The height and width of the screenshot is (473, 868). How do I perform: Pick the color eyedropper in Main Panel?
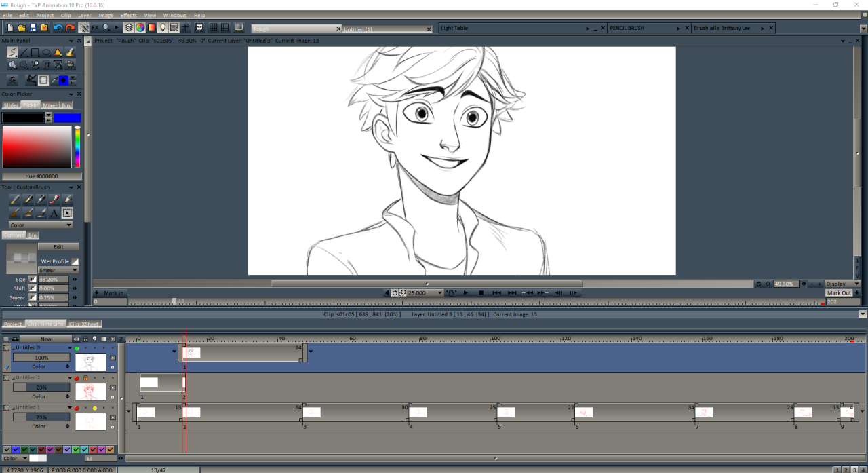point(54,80)
